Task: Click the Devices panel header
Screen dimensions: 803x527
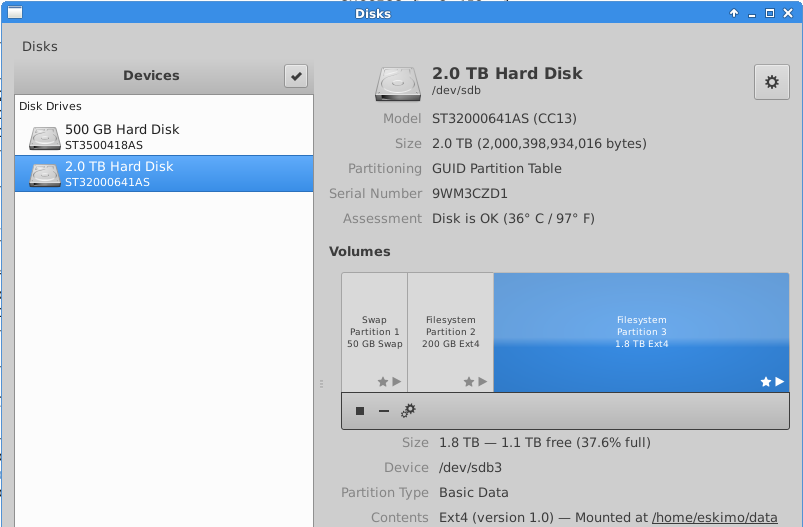Action: point(151,76)
